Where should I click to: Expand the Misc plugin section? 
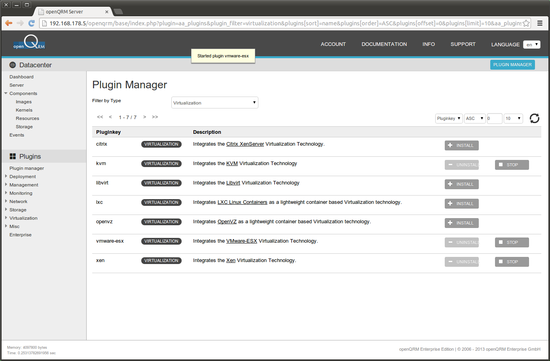pyautogui.click(x=6, y=226)
